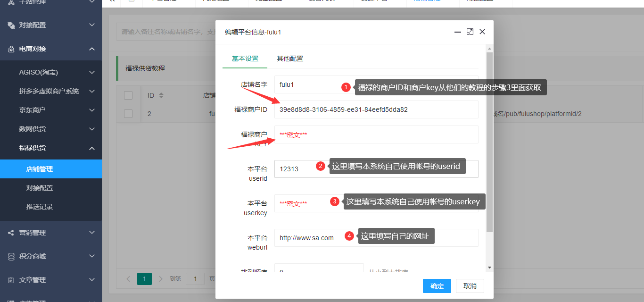Switch to 基本设置 tab
The height and width of the screenshot is (302, 644).
click(245, 59)
